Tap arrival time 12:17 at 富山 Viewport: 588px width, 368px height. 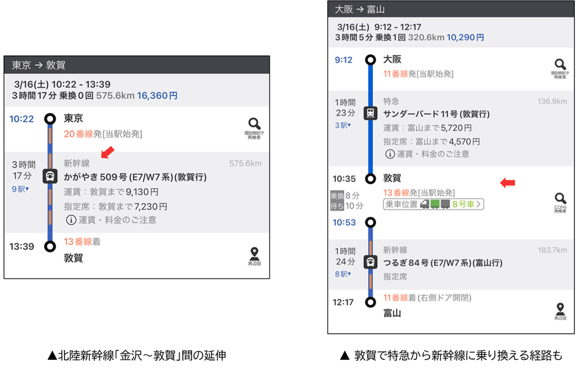[x=343, y=302]
